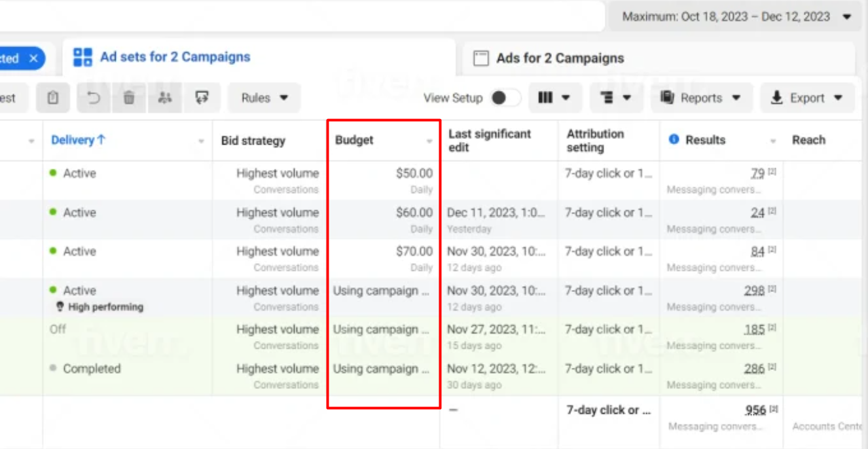Click the clipboard paste icon in toolbar
The width and height of the screenshot is (868, 449).
point(53,98)
